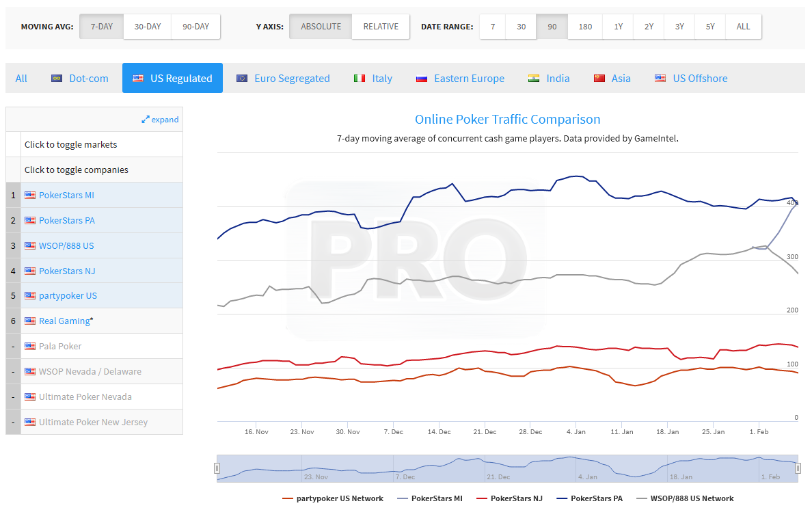Image resolution: width=812 pixels, height=510 pixels.
Task: Set Y axis to RELATIVE
Action: coord(381,27)
